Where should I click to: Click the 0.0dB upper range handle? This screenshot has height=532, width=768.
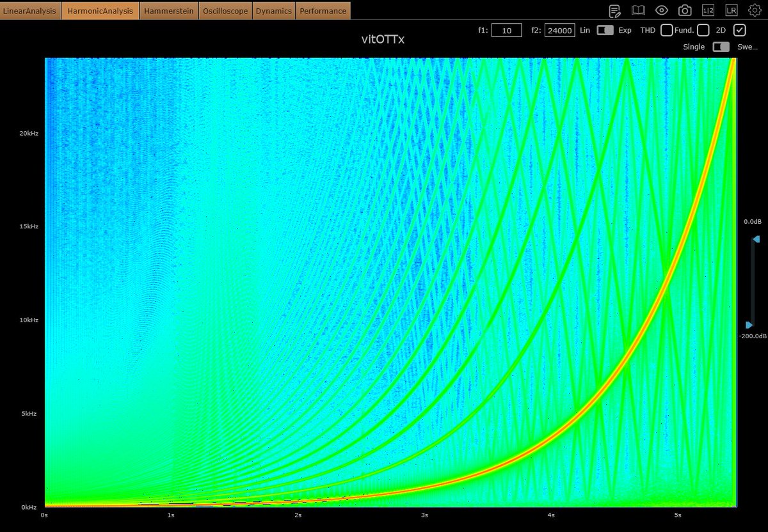click(756, 239)
